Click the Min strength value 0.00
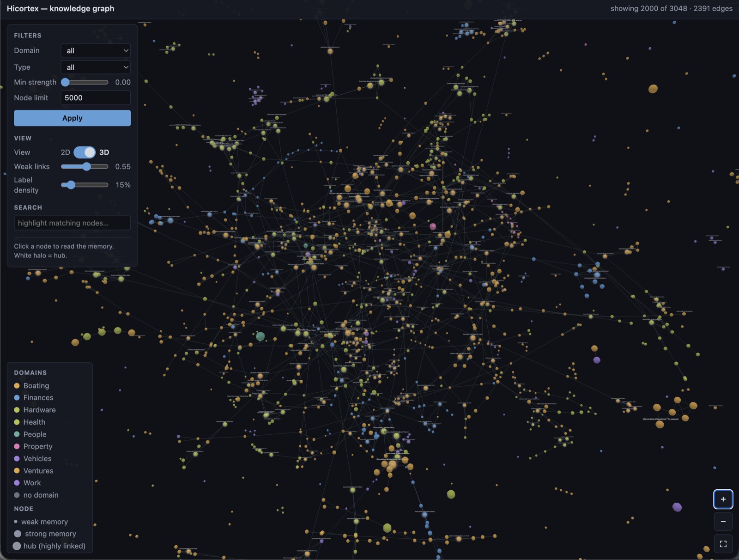Screen dimensions: 739x560 pyautogui.click(x=123, y=82)
